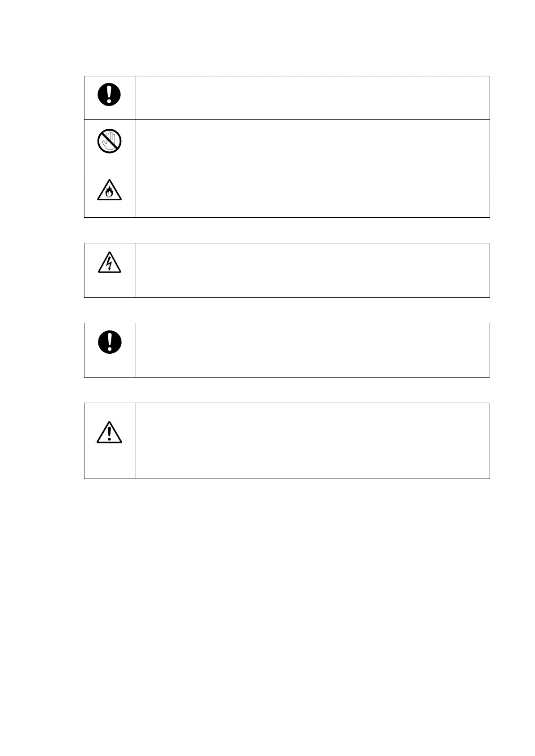Select the blank cell beside the lone exclamation circle
The image size is (535, 756).
(x=313, y=350)
